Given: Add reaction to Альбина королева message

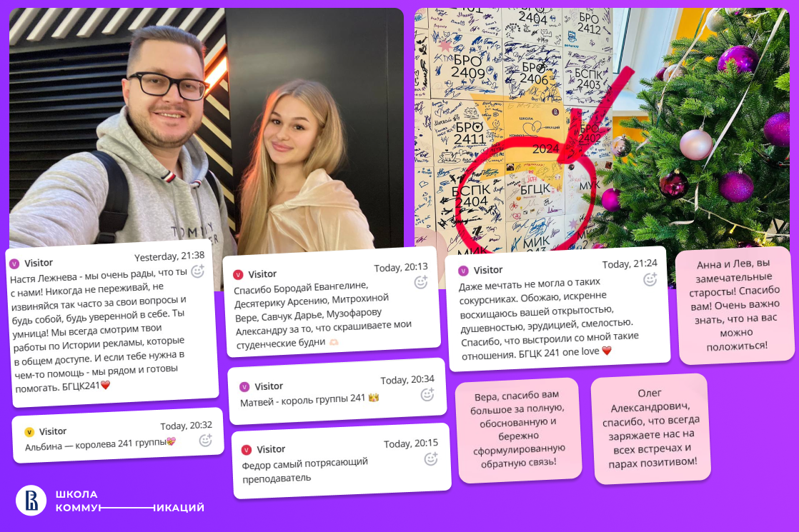Looking at the screenshot, I should coord(205,441).
